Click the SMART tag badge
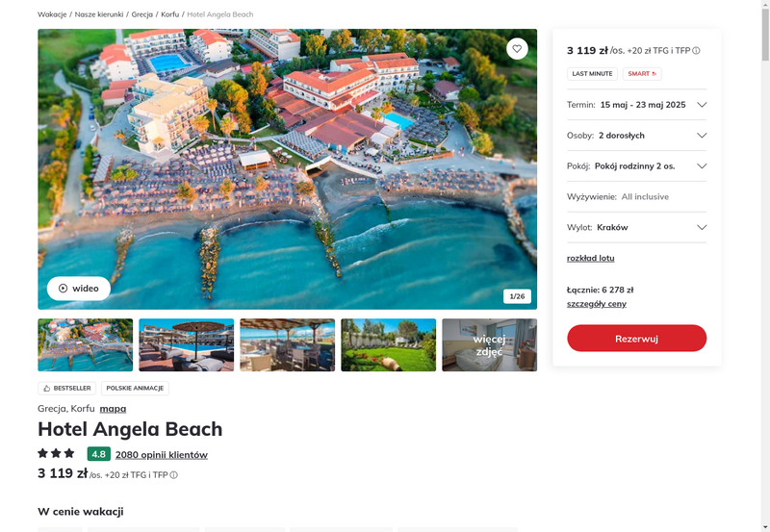770x532 pixels. 642,74
